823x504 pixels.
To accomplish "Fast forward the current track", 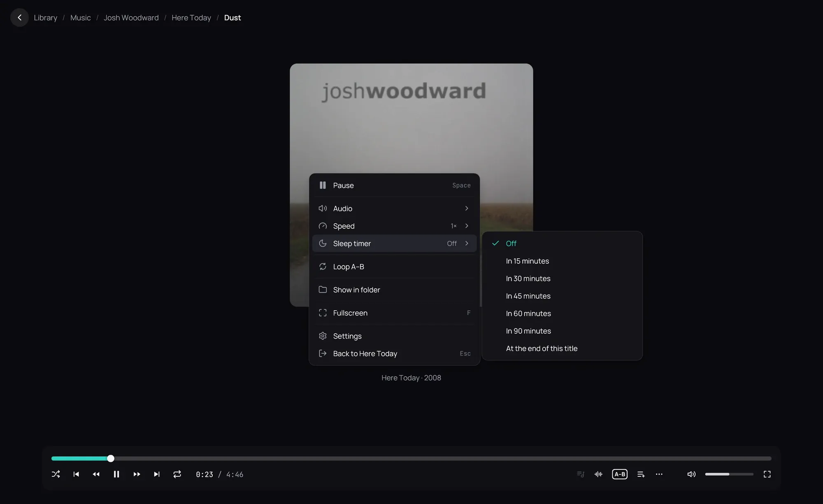I will [137, 474].
